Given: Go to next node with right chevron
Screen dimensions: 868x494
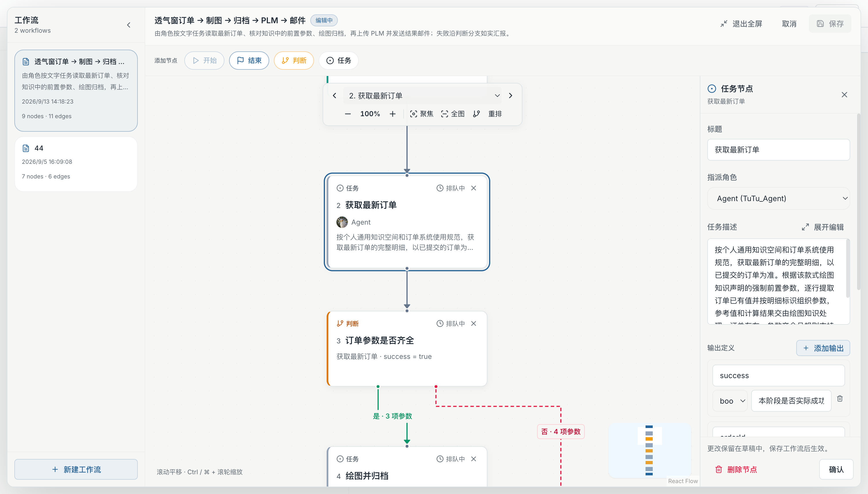Looking at the screenshot, I should (510, 96).
